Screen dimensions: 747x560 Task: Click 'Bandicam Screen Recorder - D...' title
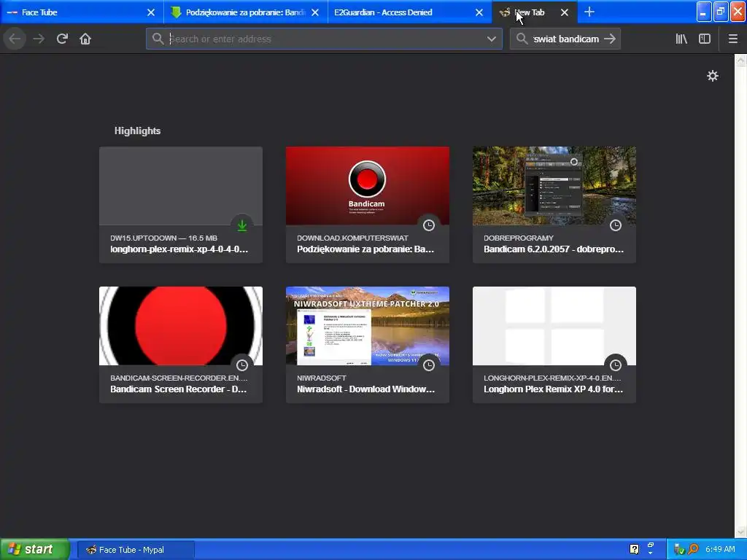pyautogui.click(x=179, y=389)
